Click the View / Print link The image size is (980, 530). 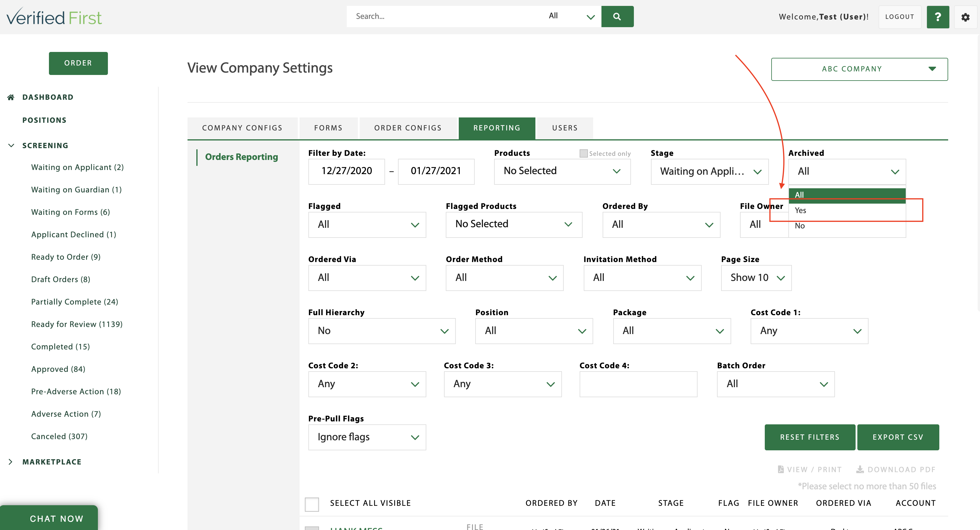click(810, 470)
